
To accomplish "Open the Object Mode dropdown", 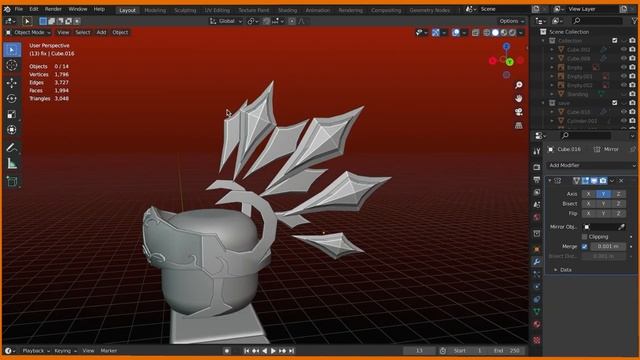I will [28, 32].
